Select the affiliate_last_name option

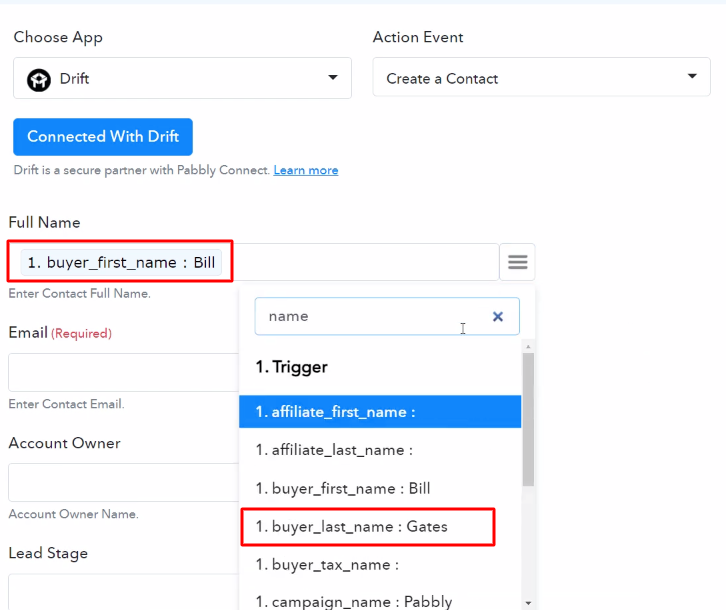380,450
